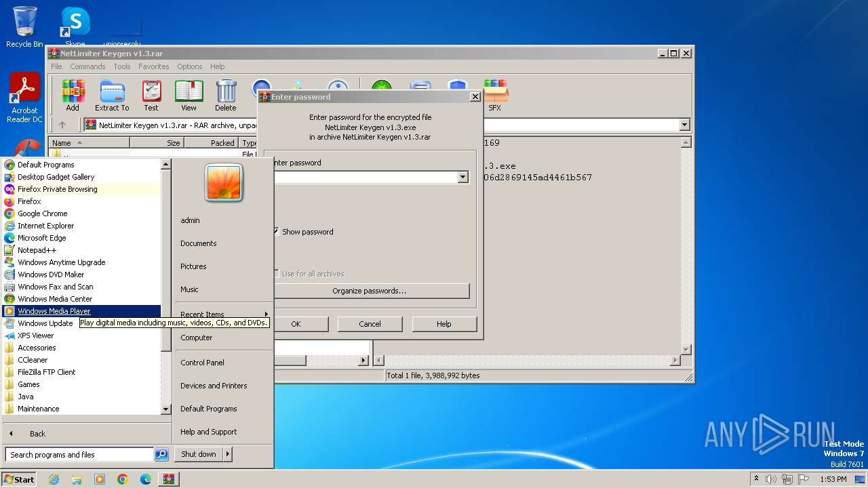Launch Windows Media Center
868x488 pixels.
tap(81, 299)
